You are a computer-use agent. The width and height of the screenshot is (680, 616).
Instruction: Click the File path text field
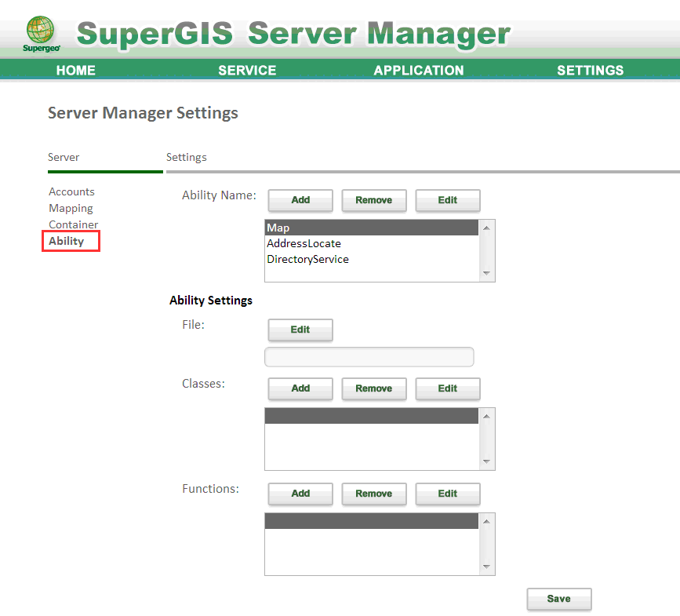369,357
